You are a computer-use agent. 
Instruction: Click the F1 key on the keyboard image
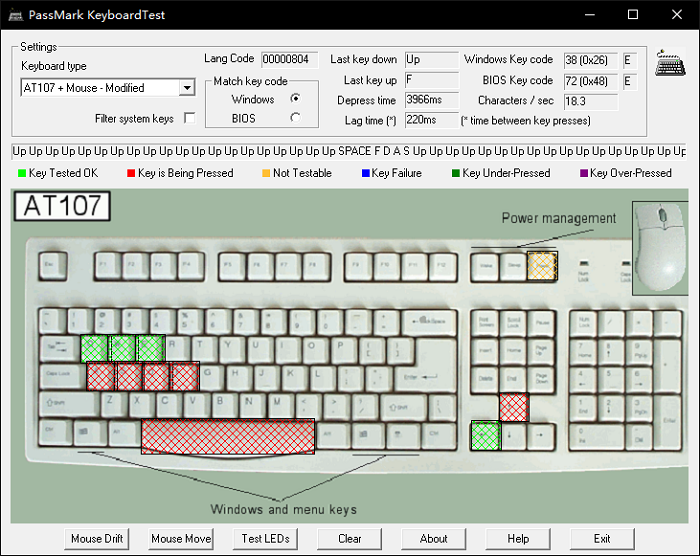pos(108,267)
